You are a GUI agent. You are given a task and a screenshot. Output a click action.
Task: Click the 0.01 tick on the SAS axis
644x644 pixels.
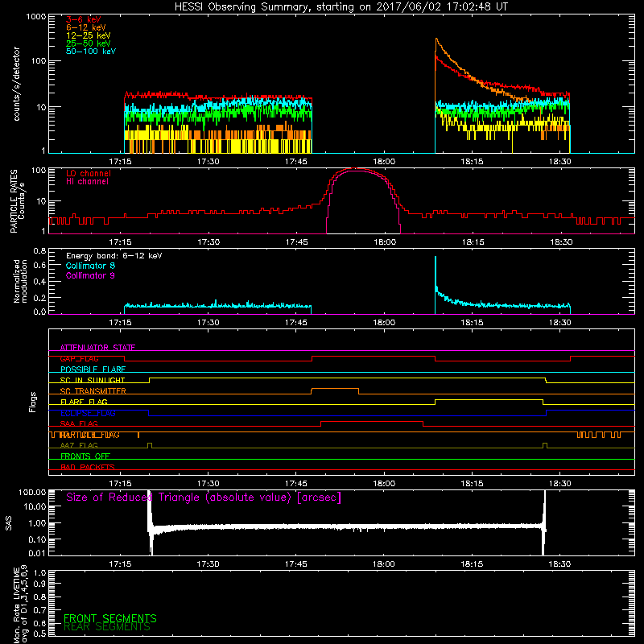click(37, 553)
